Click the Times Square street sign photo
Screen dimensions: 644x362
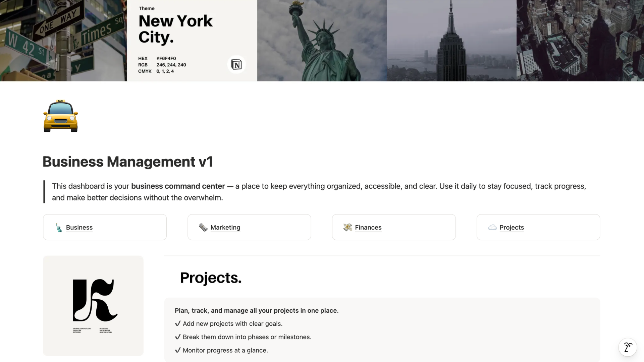(63, 40)
